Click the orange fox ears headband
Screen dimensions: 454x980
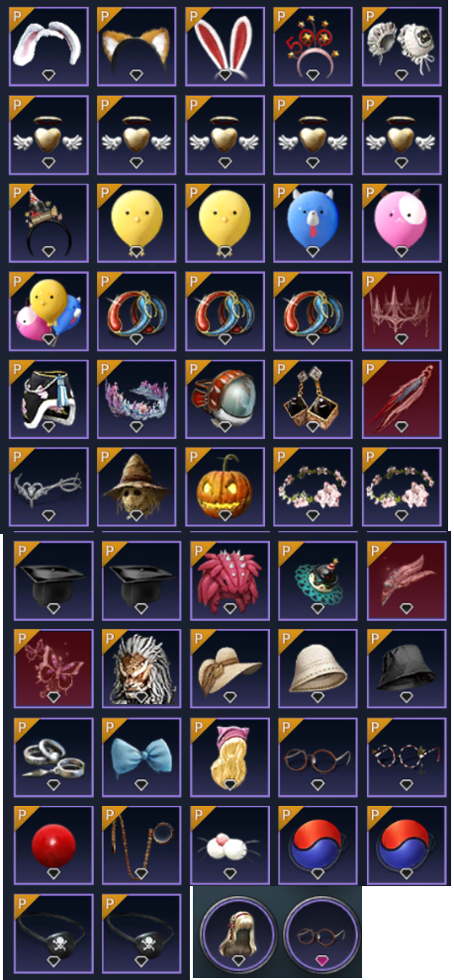136,46
